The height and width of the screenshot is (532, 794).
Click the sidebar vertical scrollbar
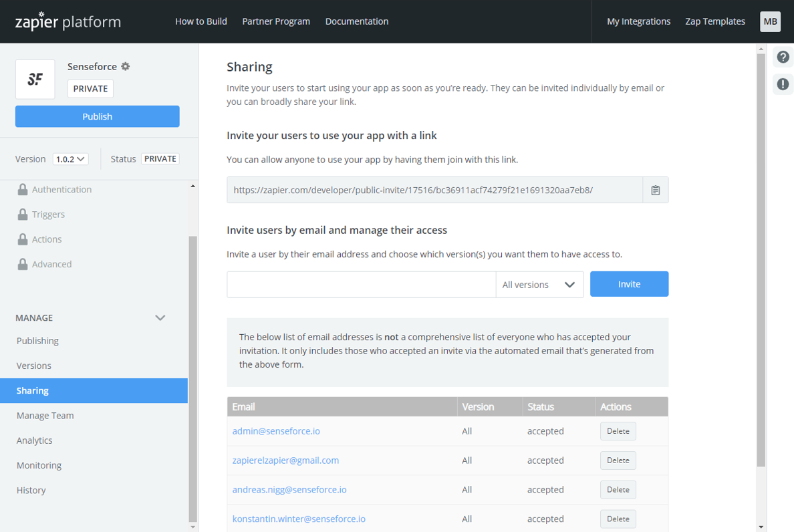[x=192, y=379]
